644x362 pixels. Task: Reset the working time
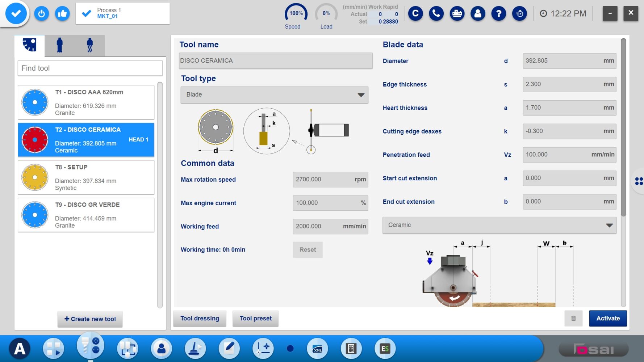308,250
